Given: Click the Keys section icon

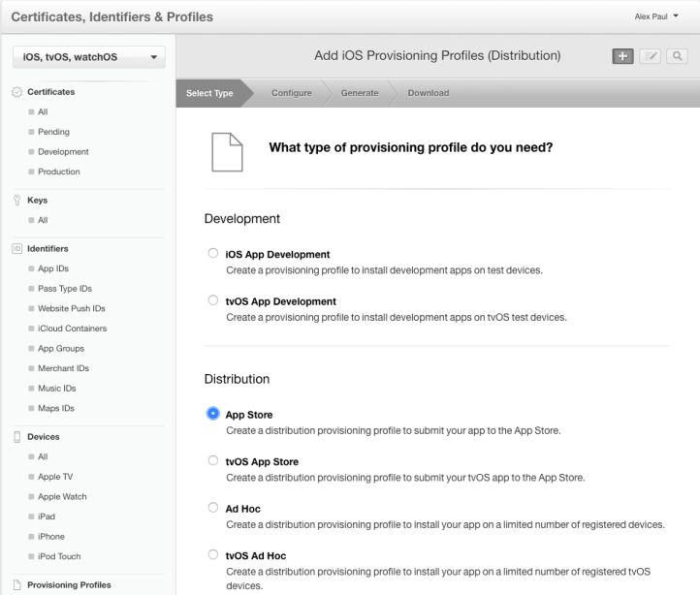Looking at the screenshot, I should tap(16, 201).
